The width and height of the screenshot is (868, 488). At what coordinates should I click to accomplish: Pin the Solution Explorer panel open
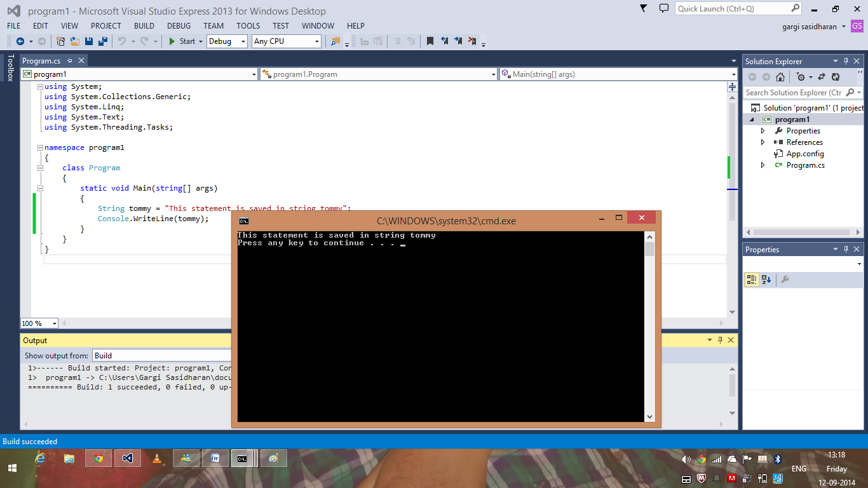(846, 62)
